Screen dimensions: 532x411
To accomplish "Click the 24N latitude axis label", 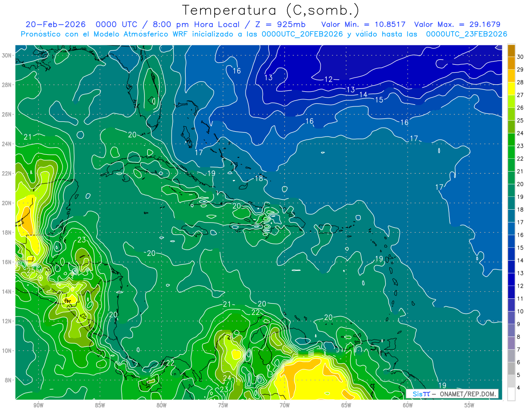I will (x=7, y=144).
